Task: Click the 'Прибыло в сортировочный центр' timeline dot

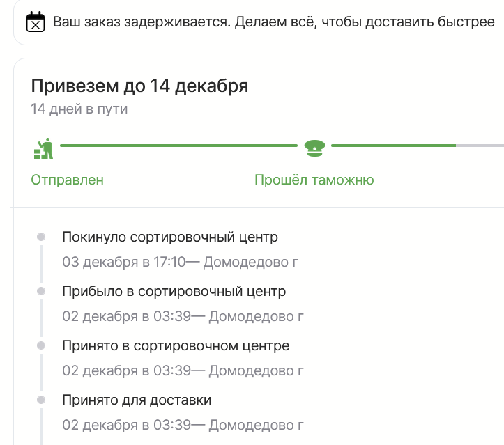Action: click(41, 291)
